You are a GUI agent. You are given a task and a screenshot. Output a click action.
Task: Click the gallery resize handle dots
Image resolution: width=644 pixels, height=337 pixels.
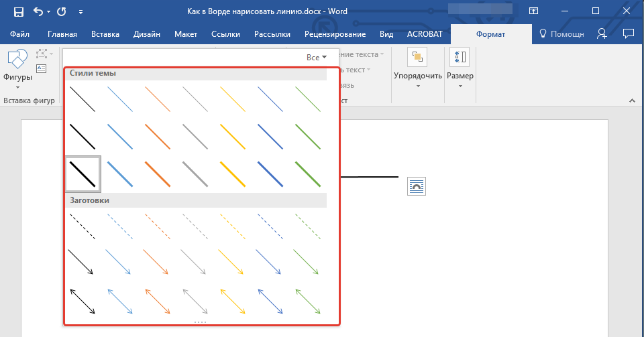pos(200,322)
